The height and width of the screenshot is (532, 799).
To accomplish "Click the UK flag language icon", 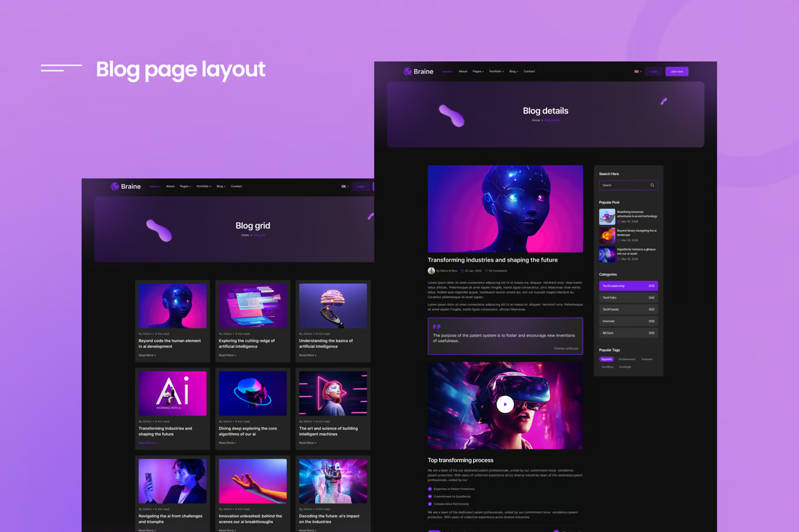I will [x=635, y=71].
